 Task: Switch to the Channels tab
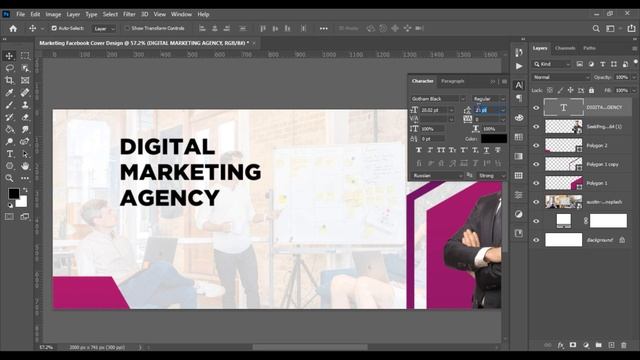pyautogui.click(x=565, y=48)
